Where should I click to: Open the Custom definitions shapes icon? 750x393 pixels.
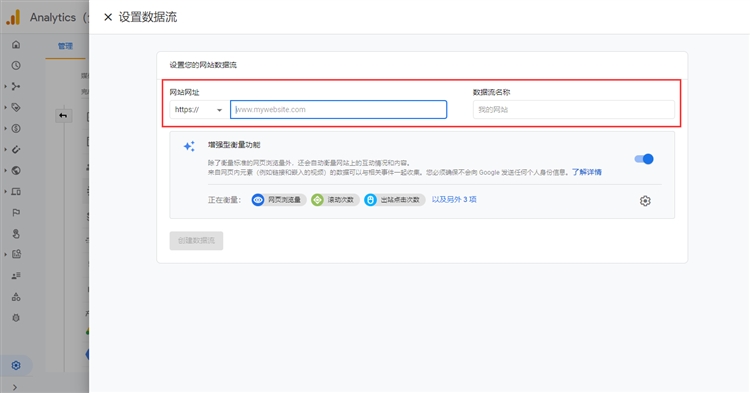(16, 297)
